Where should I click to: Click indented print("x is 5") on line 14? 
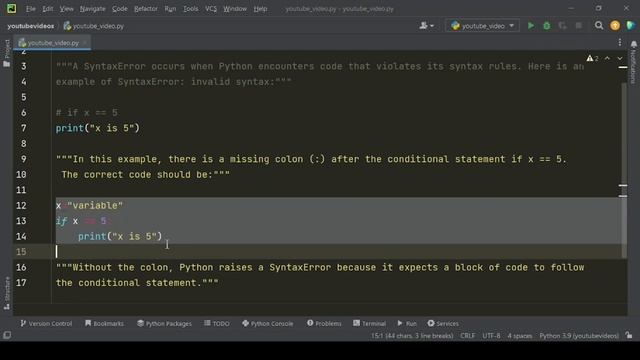click(120, 236)
